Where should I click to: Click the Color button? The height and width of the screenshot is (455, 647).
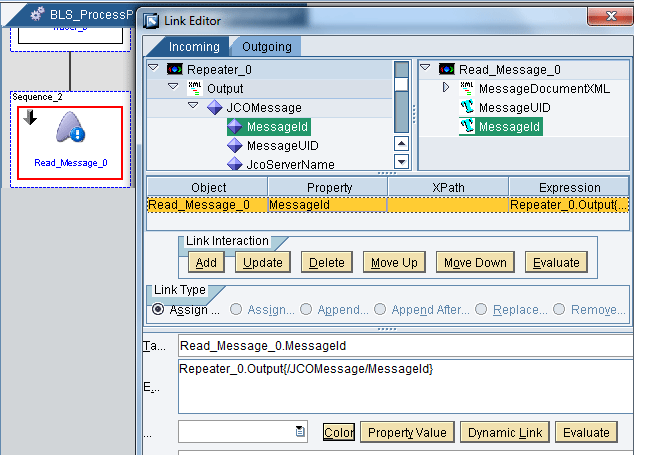click(x=338, y=432)
